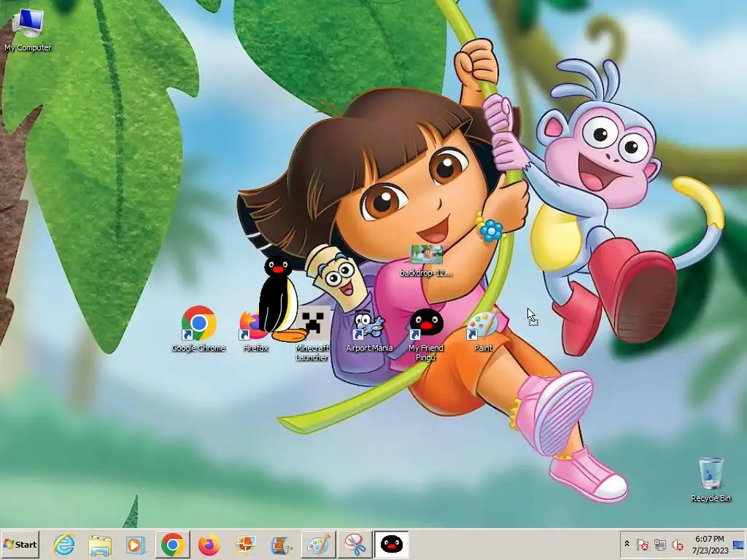The width and height of the screenshot is (747, 560).
Task: Select the Paint desktop shortcut
Action: [483, 330]
